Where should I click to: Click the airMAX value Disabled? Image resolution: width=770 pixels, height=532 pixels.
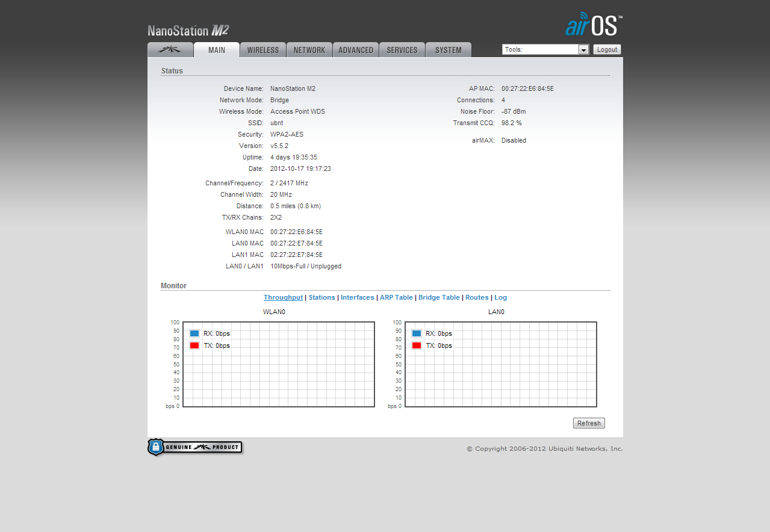[x=514, y=140]
